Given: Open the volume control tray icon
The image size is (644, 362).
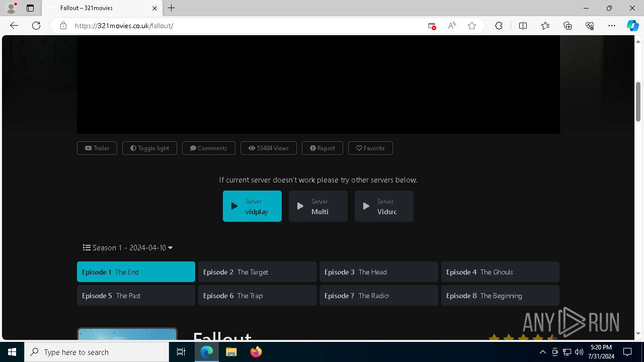Looking at the screenshot, I should 579,352.
